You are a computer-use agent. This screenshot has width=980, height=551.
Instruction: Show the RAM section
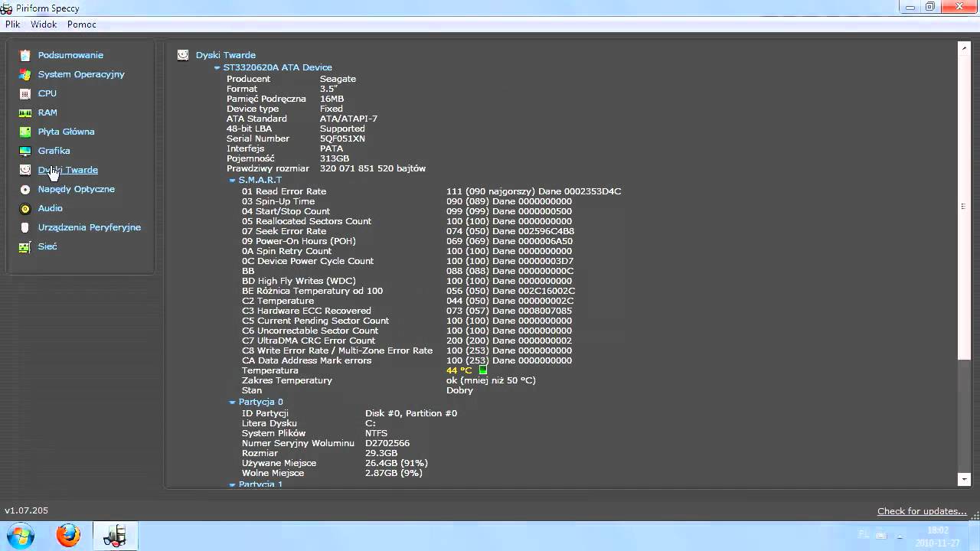tap(47, 112)
